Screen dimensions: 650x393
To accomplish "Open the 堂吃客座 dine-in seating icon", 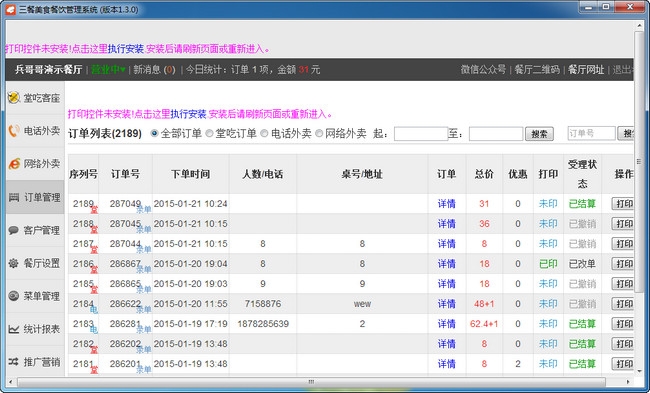I will click(x=14, y=98).
